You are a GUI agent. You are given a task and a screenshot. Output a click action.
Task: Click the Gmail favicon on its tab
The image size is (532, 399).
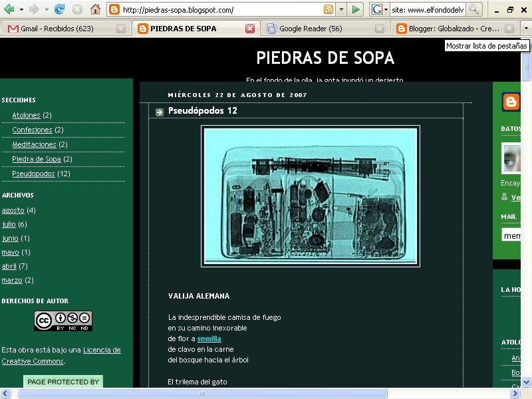12,29
